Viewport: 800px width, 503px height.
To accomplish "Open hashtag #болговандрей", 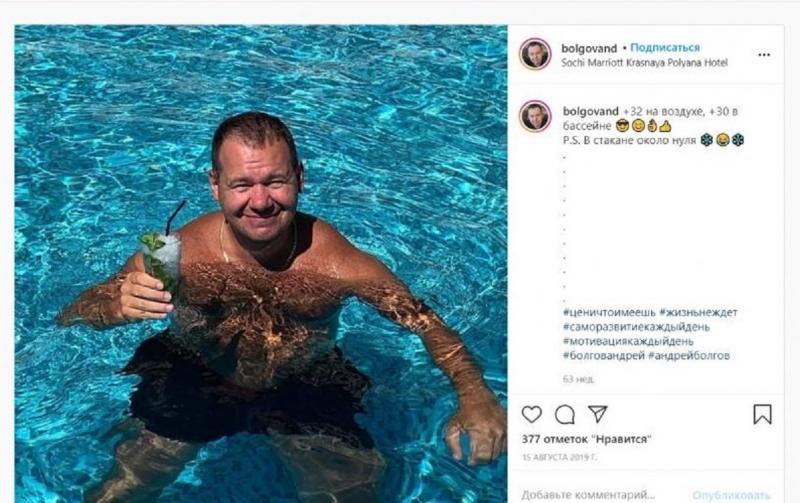I will point(604,355).
